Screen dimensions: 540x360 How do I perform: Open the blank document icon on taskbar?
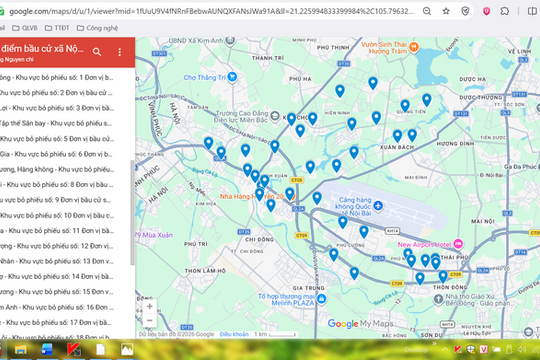101,350
